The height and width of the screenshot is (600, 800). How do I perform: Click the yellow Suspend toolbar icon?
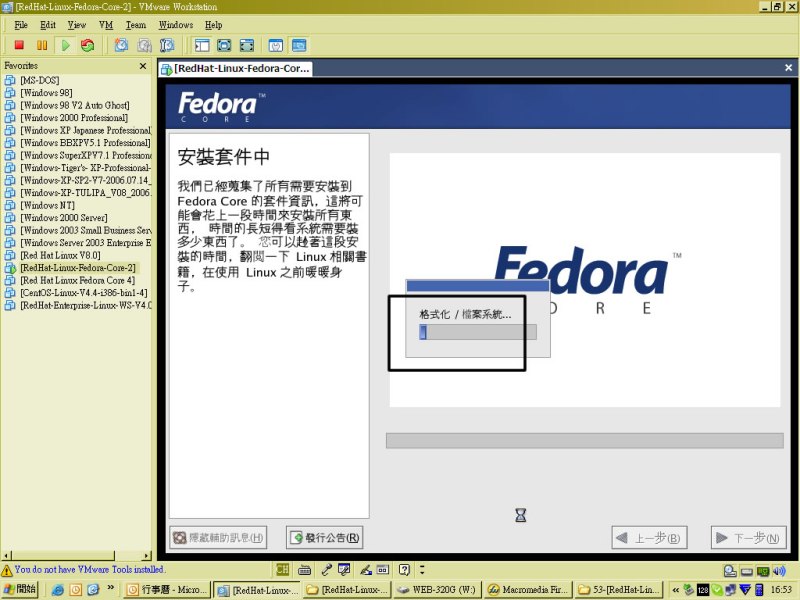42,45
